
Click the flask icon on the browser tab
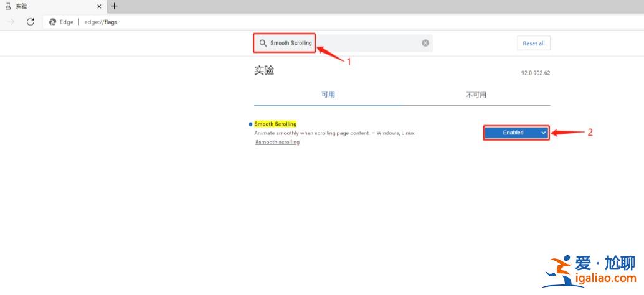tap(8, 6)
